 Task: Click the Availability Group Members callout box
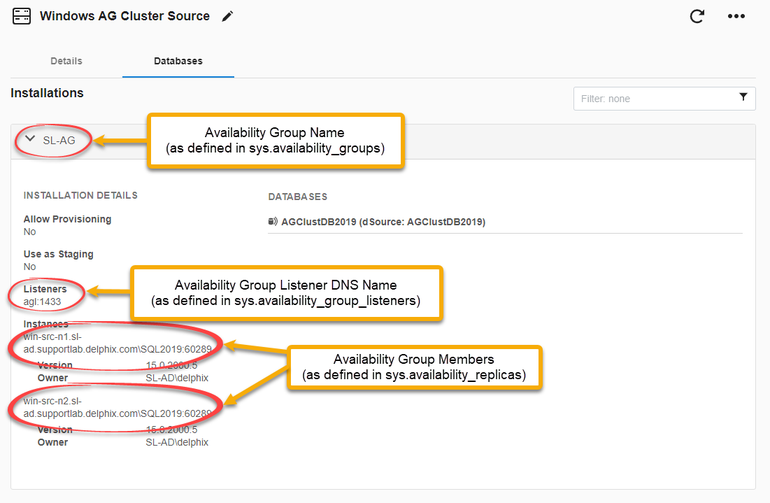(414, 368)
